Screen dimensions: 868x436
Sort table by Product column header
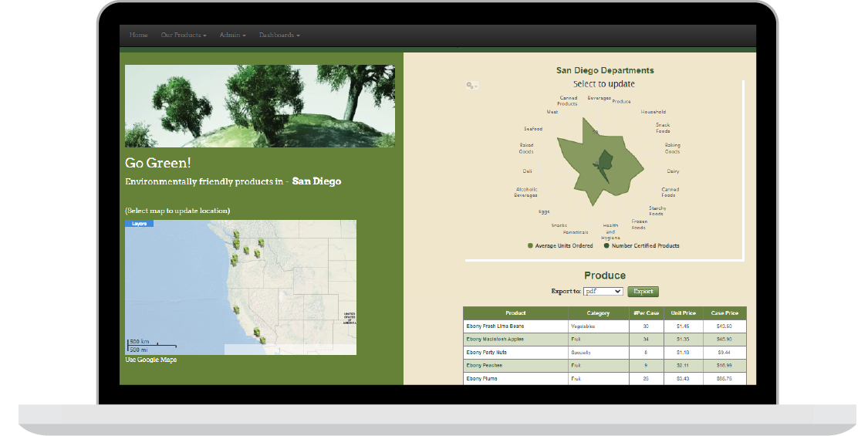[515, 313]
